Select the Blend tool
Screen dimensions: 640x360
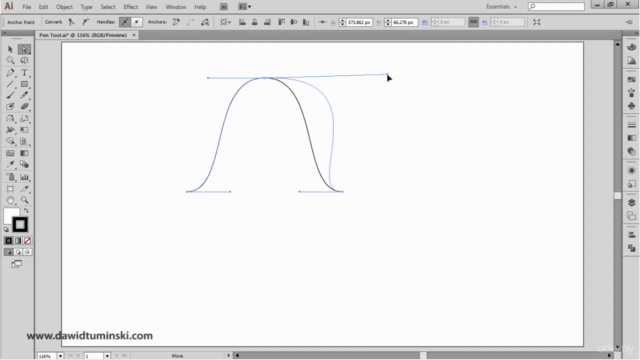click(24, 164)
